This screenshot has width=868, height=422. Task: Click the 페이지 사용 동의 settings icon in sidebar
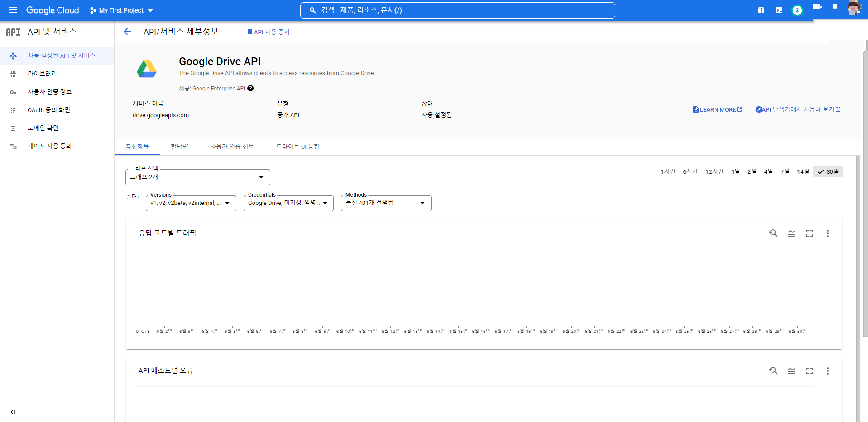[13, 147]
